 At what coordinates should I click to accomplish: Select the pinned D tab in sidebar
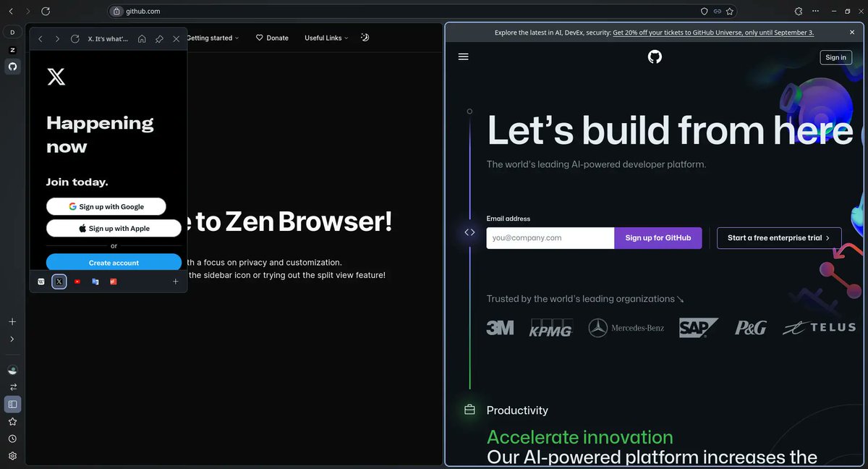[x=12, y=33]
